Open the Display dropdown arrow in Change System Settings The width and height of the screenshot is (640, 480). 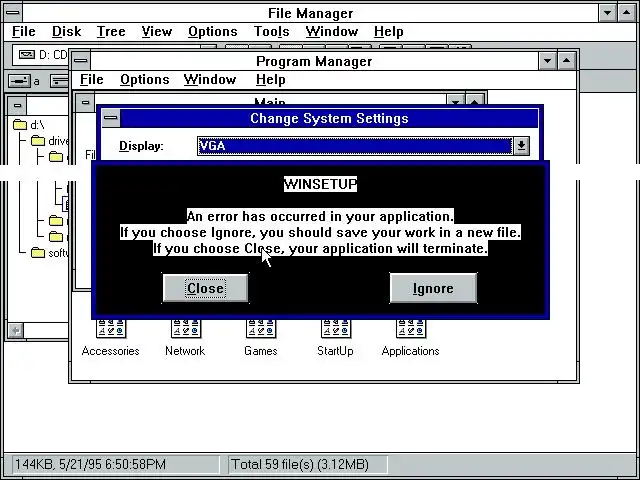(x=521, y=146)
